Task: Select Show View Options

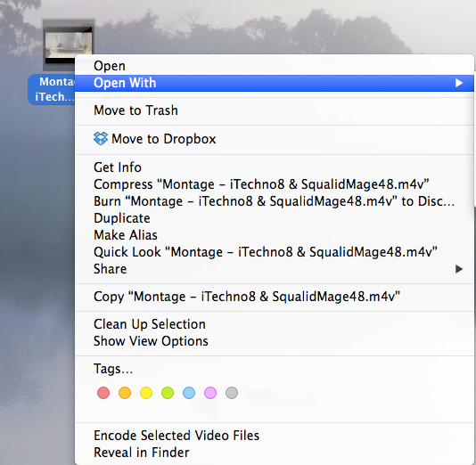Action: point(275,341)
